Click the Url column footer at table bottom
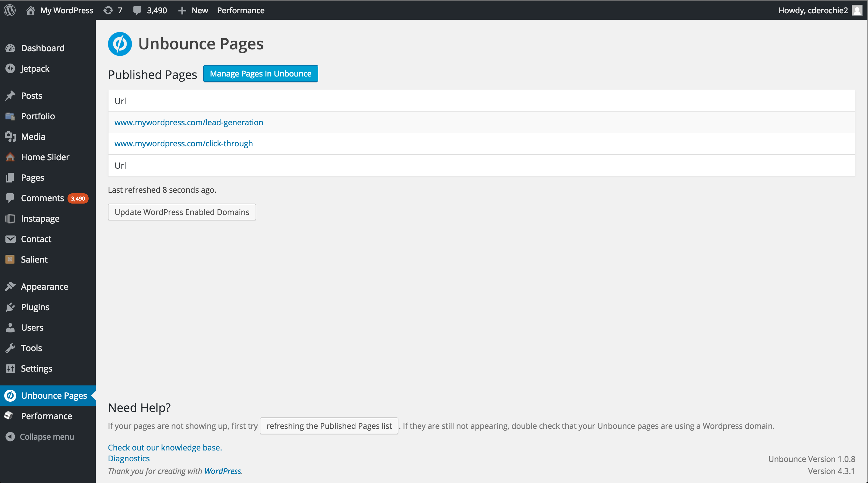The height and width of the screenshot is (483, 868). [120, 165]
